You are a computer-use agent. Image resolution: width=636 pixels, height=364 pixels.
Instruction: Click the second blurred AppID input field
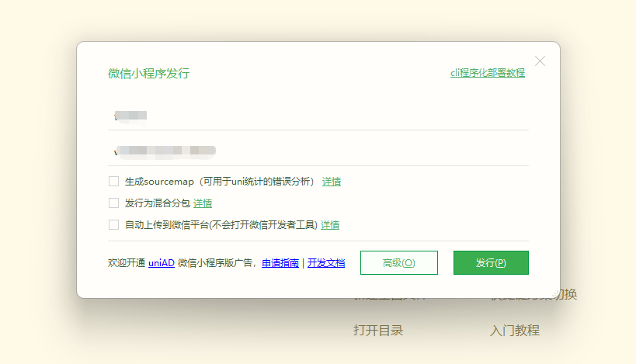click(318, 151)
